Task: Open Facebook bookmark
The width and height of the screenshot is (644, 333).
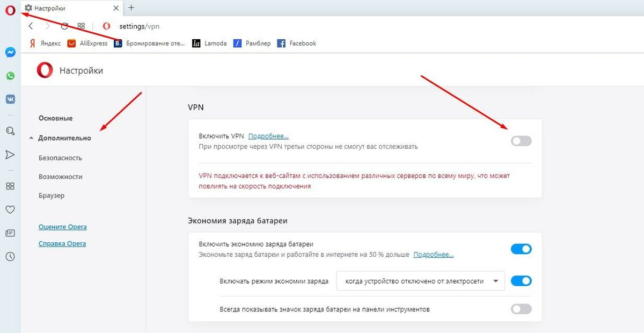Action: pos(297,43)
